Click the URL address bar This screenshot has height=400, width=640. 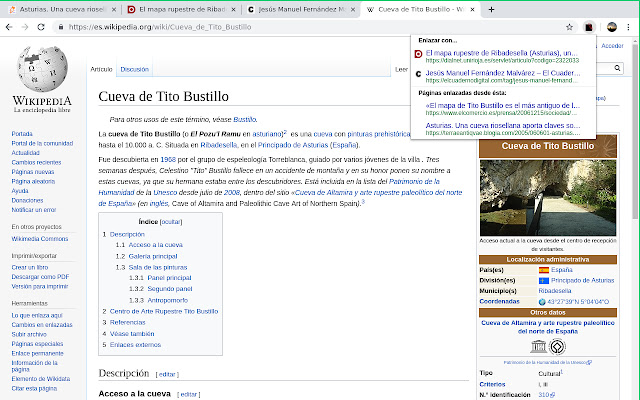(300, 27)
